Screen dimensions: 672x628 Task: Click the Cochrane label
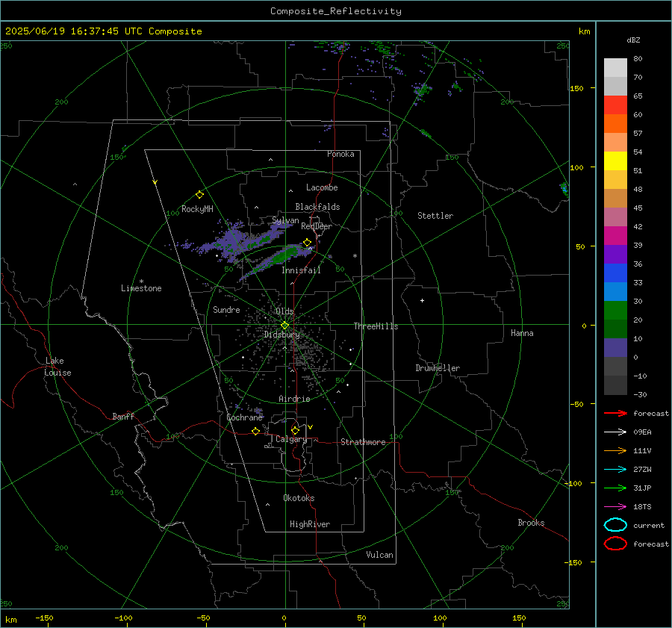click(244, 417)
